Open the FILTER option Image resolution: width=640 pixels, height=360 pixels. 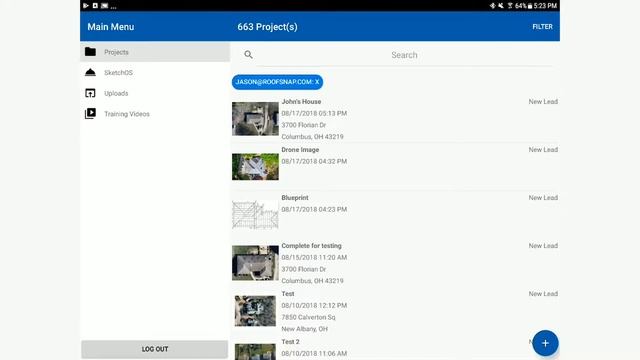(542, 27)
